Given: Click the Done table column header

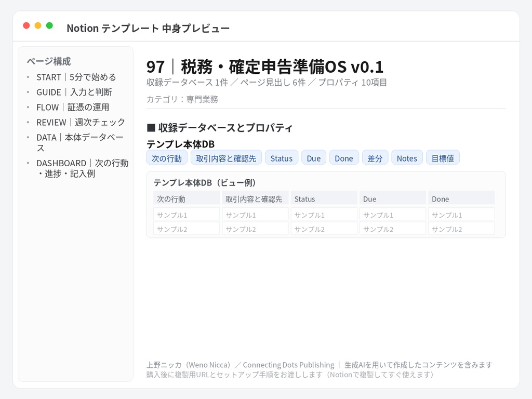Looking at the screenshot, I should [x=461, y=198].
